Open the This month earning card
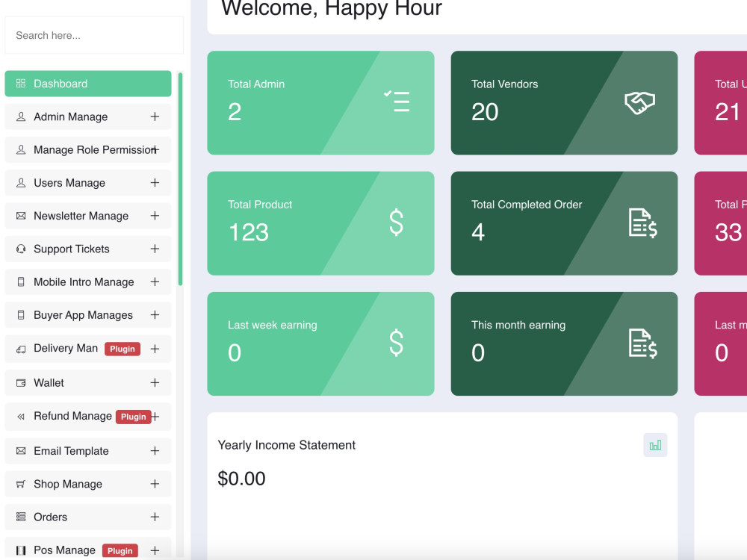The width and height of the screenshot is (747, 560). coord(564,343)
